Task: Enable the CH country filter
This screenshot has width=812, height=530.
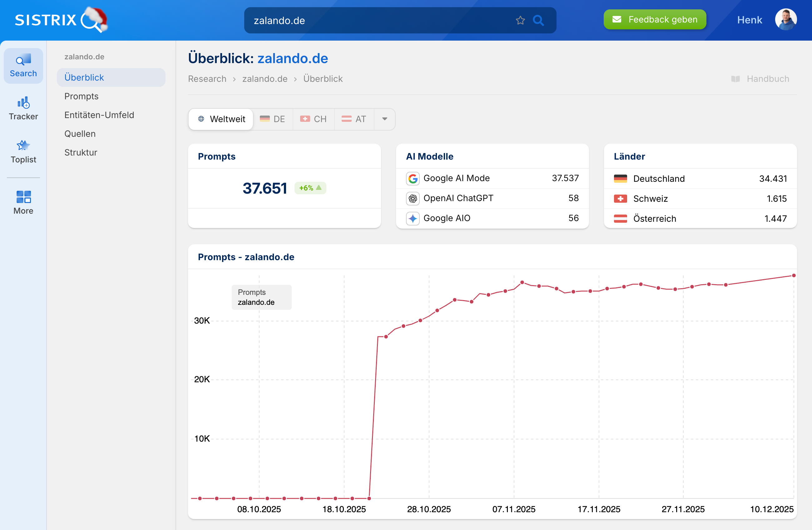Action: tap(314, 119)
